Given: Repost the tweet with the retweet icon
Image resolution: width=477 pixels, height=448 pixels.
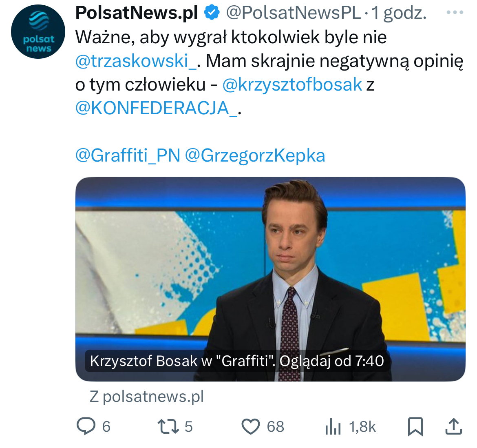Looking at the screenshot, I should (x=168, y=426).
